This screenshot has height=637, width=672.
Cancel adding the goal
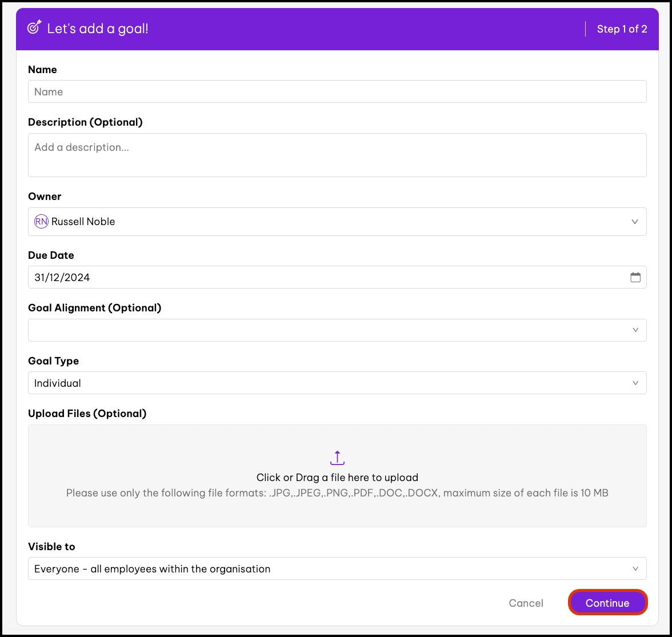(526, 603)
